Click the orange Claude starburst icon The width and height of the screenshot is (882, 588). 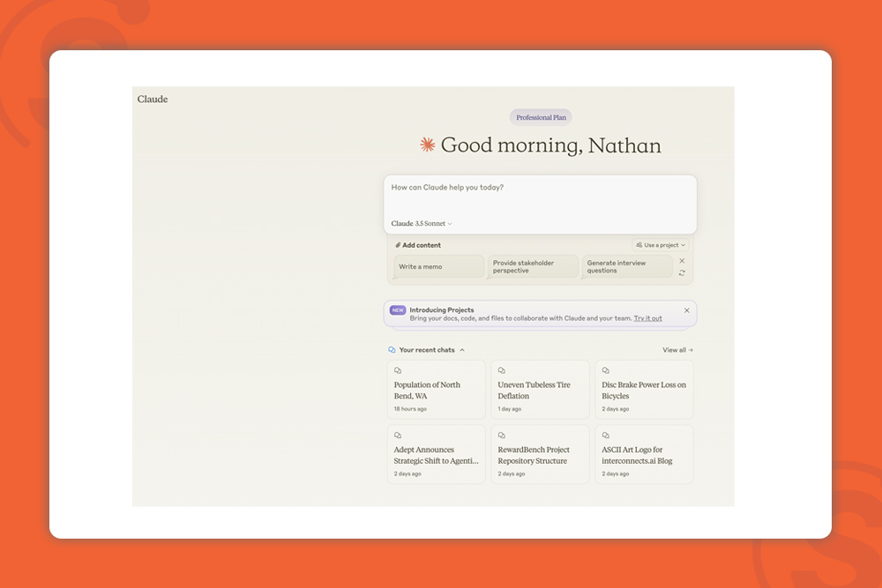(428, 145)
